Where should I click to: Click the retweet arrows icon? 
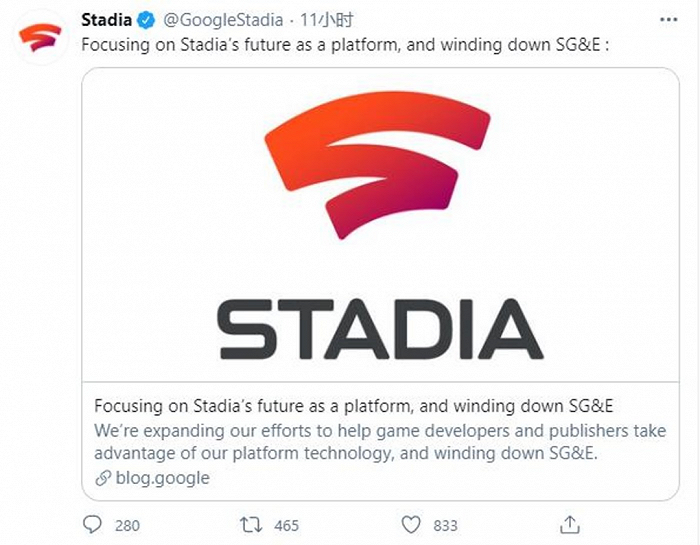251,524
